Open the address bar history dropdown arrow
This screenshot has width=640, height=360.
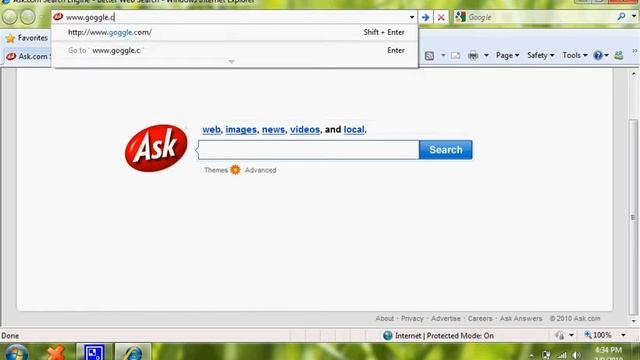[x=412, y=17]
